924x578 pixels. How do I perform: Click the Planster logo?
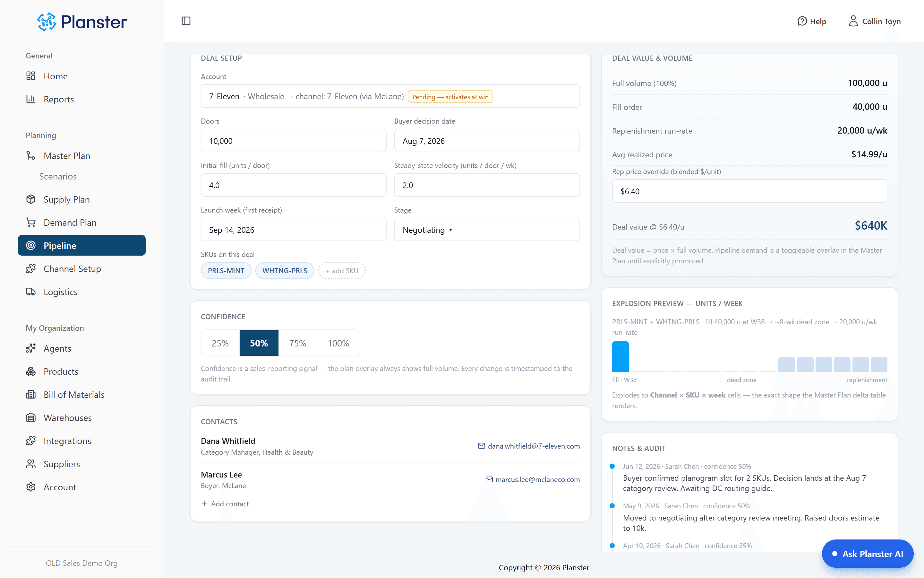click(x=82, y=22)
